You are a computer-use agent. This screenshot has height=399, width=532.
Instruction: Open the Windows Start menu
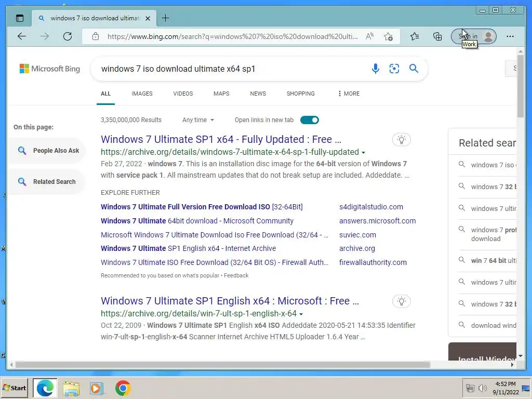[x=14, y=388]
